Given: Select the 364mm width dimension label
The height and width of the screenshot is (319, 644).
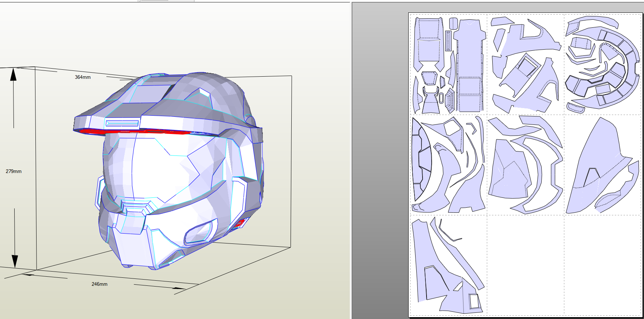Looking at the screenshot, I should click(83, 77).
